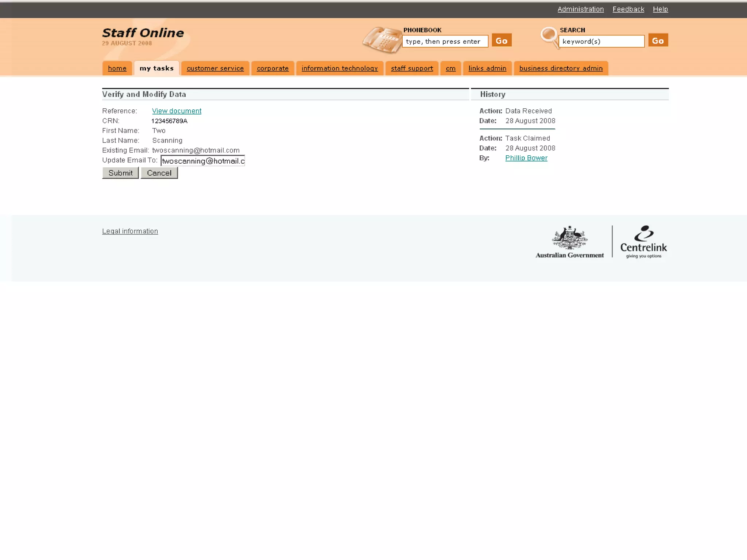The image size is (747, 560).
Task: Click the History panel heading
Action: [493, 94]
